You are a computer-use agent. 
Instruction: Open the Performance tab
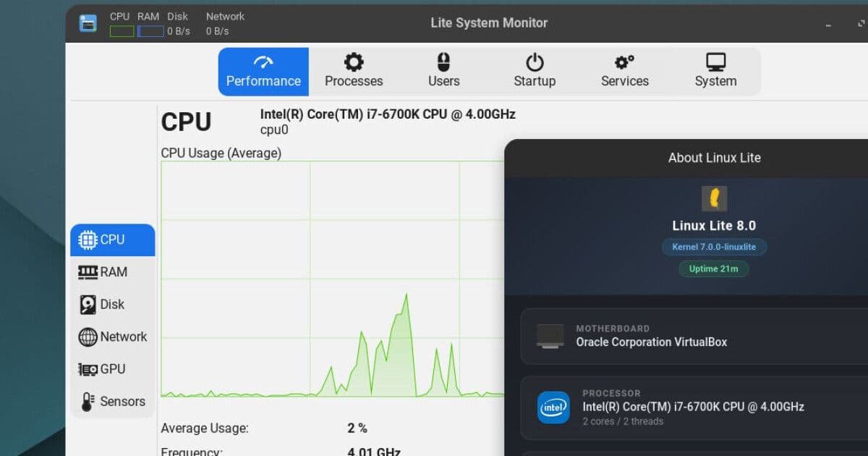coord(263,72)
